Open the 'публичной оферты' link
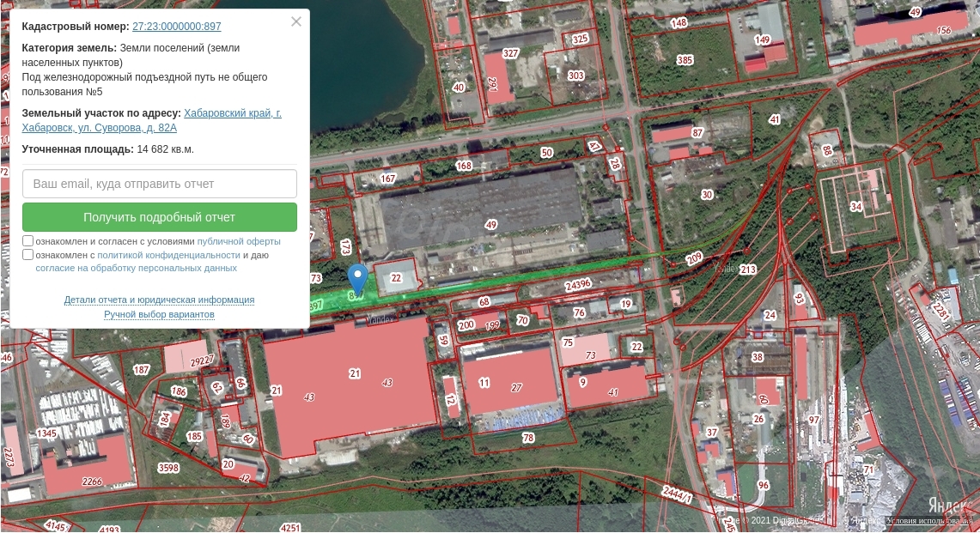 [239, 241]
